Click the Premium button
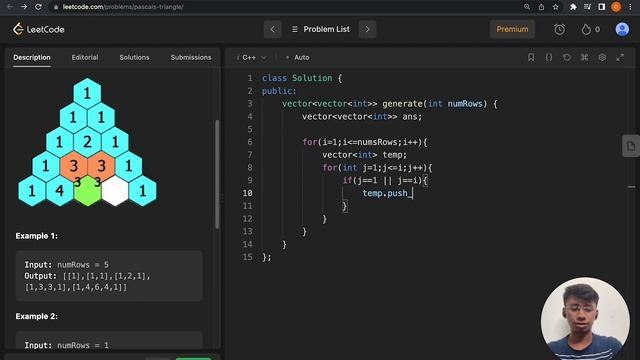 [x=512, y=29]
